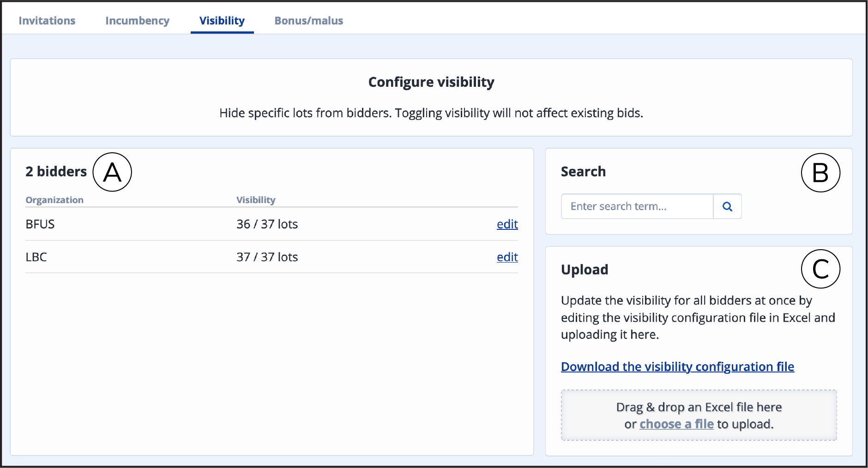Click choose a file link

(676, 424)
